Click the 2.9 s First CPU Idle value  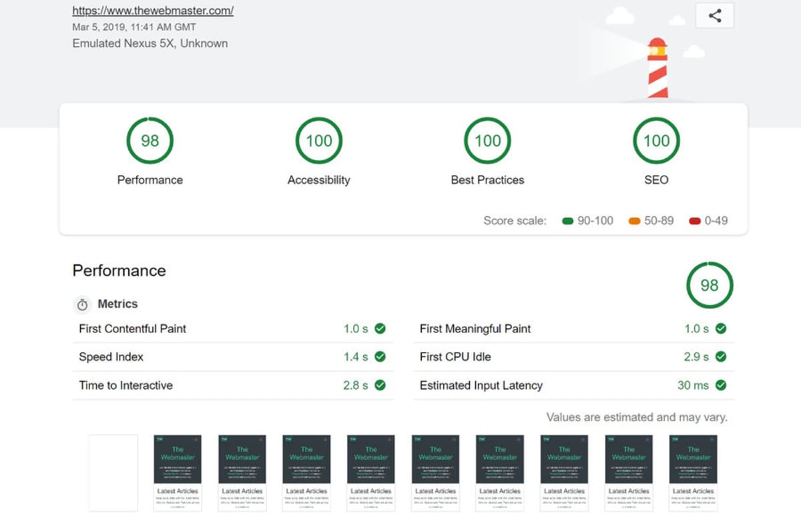(696, 356)
